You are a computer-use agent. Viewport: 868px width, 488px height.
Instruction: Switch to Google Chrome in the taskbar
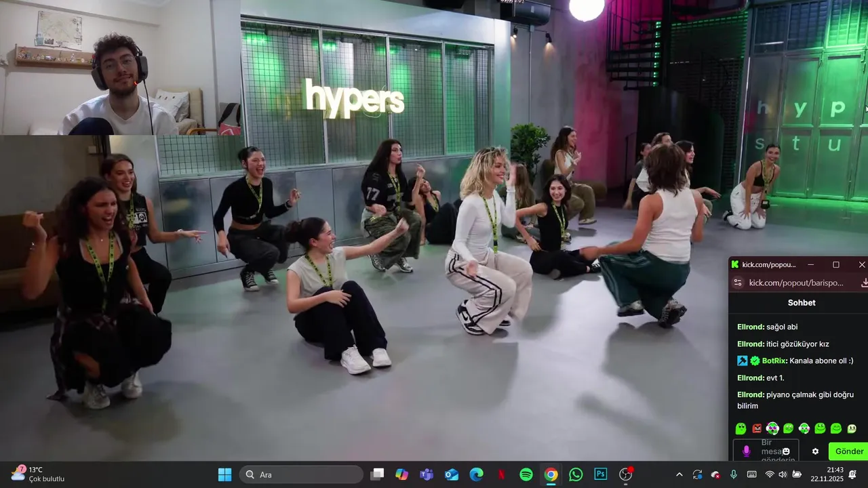pos(551,474)
